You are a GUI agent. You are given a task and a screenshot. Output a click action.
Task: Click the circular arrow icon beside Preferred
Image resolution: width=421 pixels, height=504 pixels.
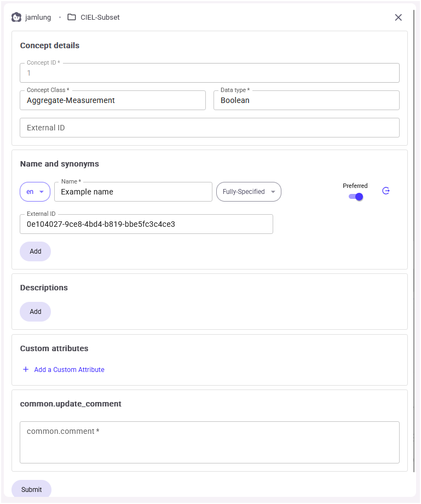click(x=386, y=191)
